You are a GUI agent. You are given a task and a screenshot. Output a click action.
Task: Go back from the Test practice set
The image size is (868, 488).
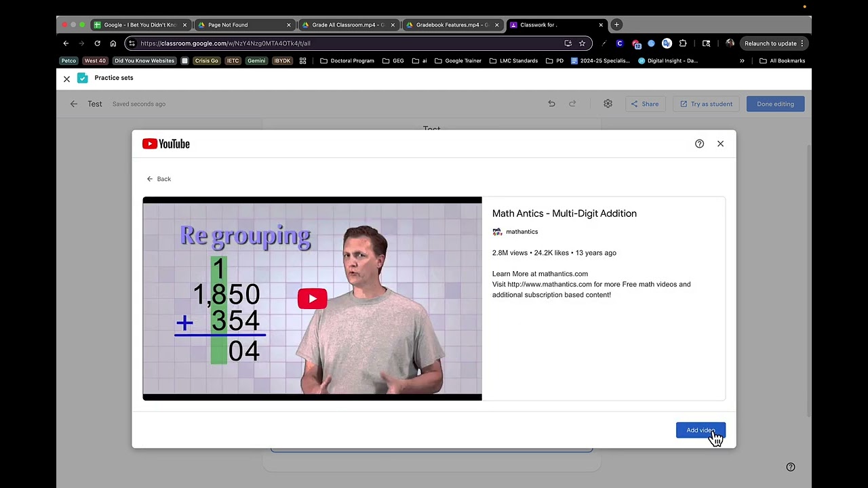coord(74,104)
